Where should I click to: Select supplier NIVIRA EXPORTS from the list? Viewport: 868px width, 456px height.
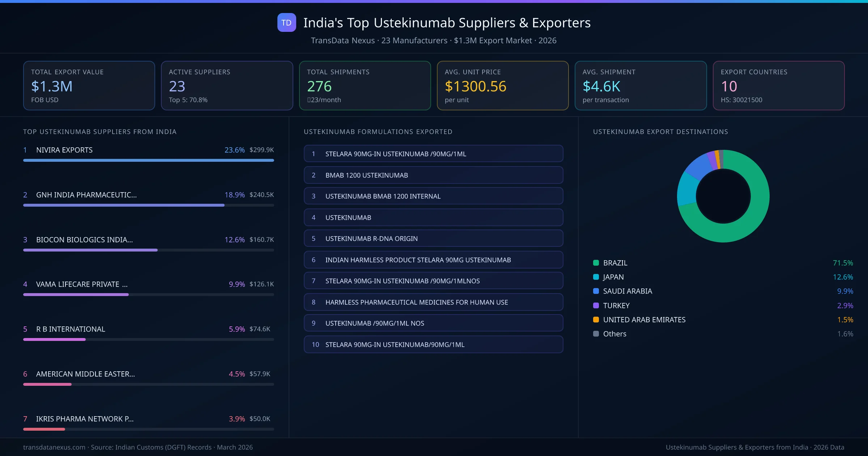click(64, 150)
